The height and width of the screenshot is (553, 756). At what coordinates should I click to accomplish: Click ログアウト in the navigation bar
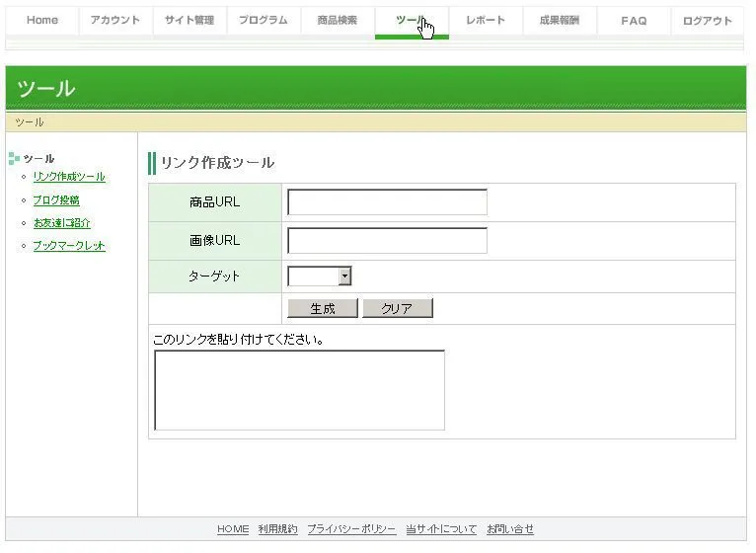point(708,21)
